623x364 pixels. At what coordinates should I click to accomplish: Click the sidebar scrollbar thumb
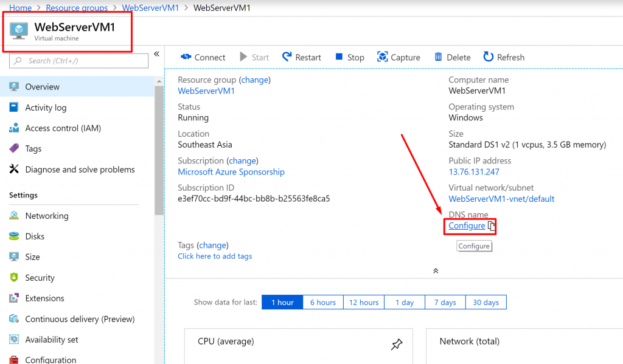pos(159,150)
